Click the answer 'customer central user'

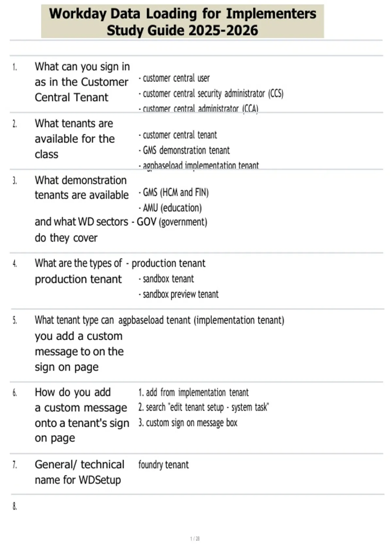coord(174,78)
